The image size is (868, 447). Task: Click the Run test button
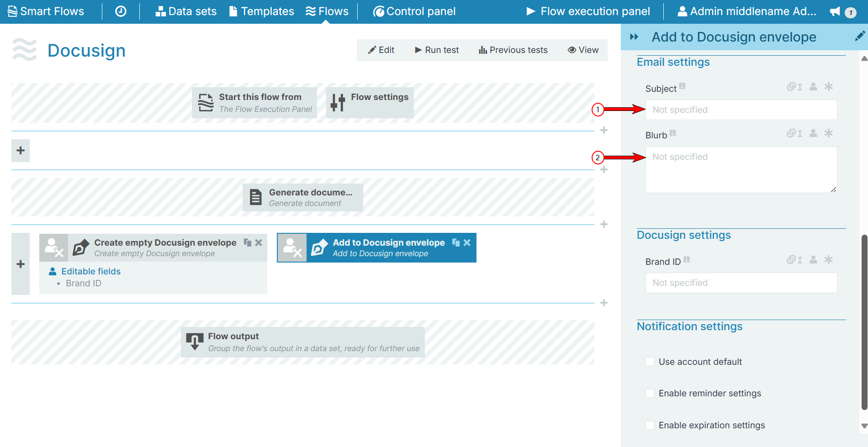(436, 50)
